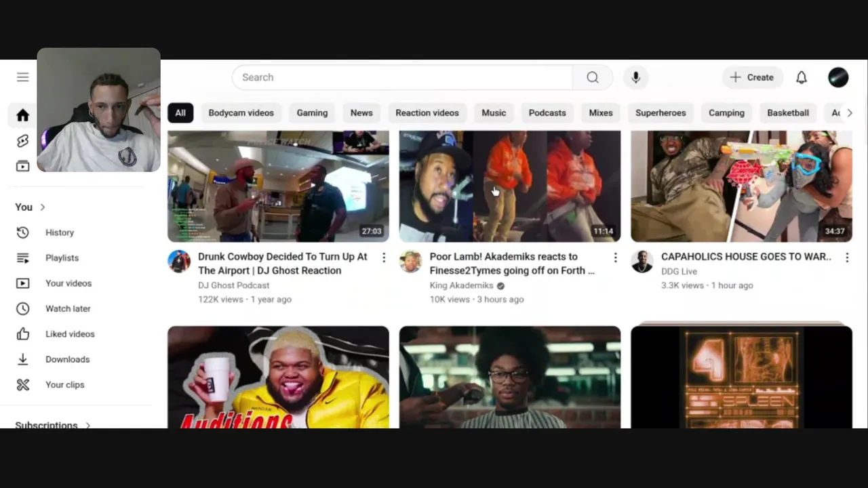Open King Akademiks channel name
The image size is (868, 488).
point(461,285)
